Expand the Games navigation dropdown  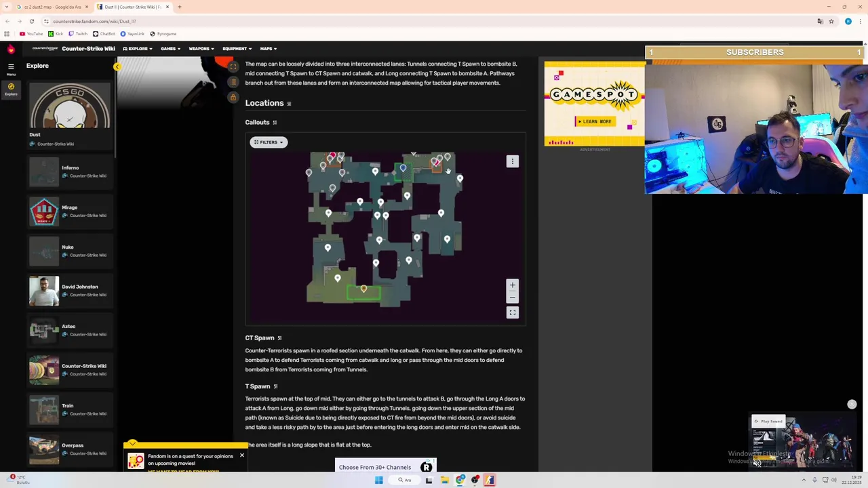[x=170, y=49]
